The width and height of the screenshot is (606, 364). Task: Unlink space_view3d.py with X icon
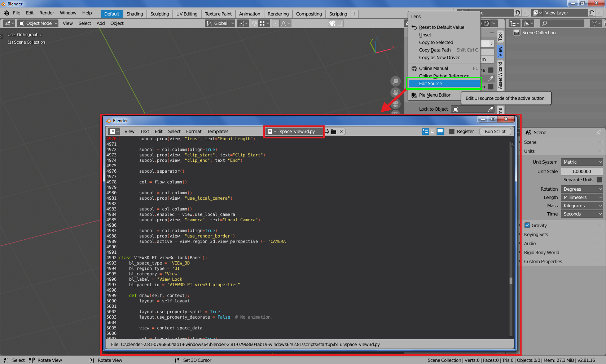341,132
